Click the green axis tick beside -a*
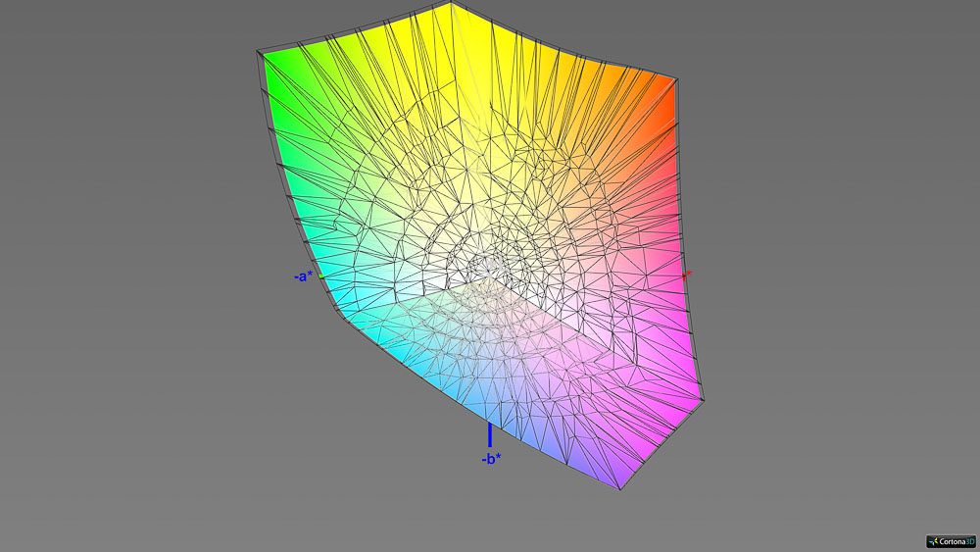Image resolution: width=980 pixels, height=552 pixels. pos(319,276)
